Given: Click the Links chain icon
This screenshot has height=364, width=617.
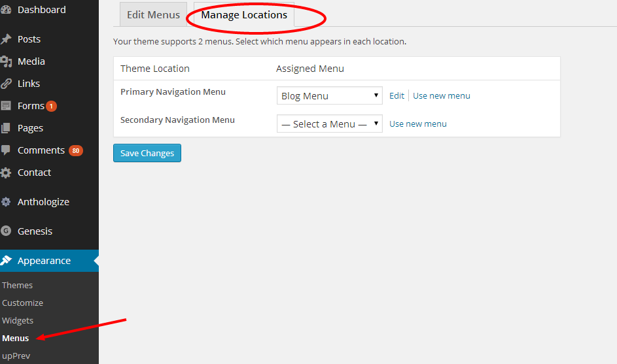Looking at the screenshot, I should (x=6, y=84).
